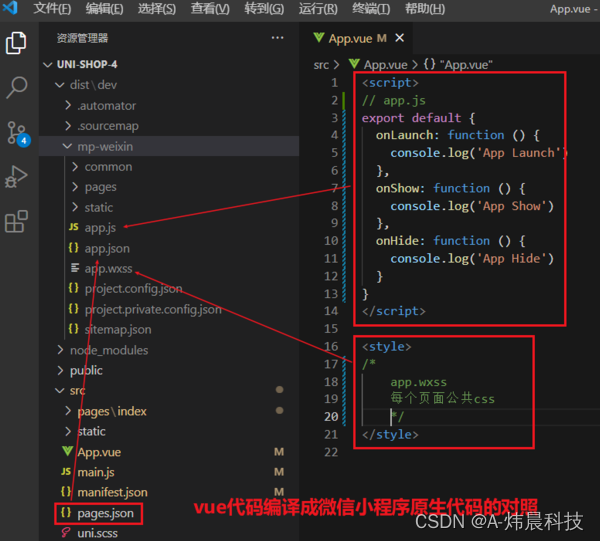Open Source Control view with 4 changes

click(17, 133)
